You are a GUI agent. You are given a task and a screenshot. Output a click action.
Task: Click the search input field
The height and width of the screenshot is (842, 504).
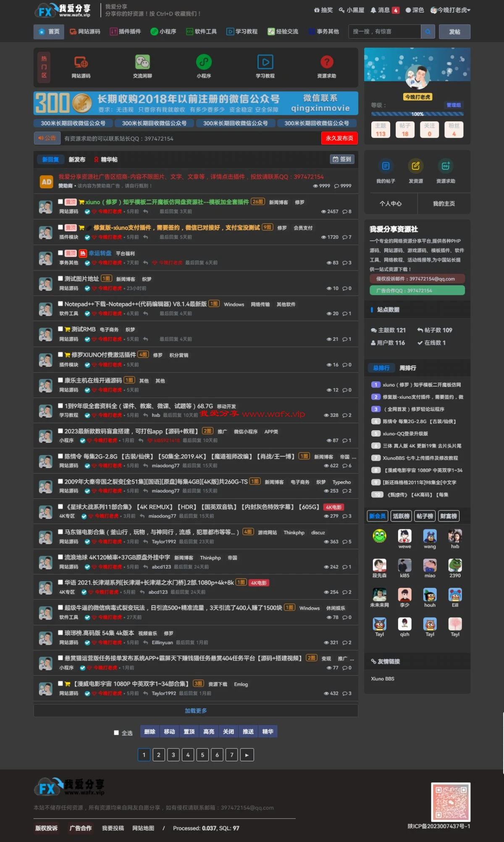[384, 32]
